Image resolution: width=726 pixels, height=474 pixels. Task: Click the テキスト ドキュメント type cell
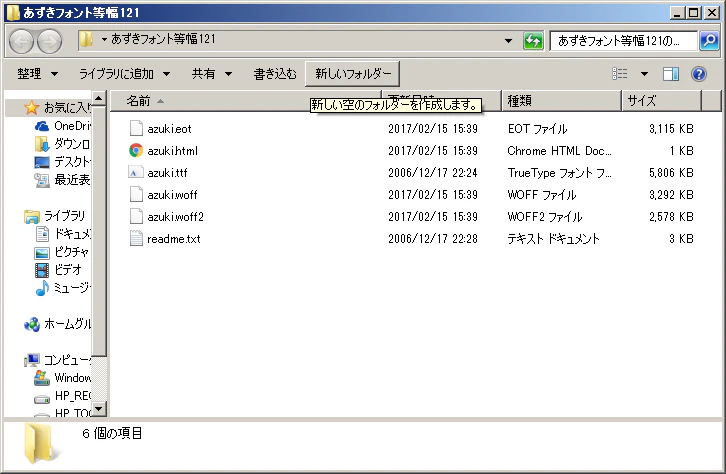[x=553, y=239]
